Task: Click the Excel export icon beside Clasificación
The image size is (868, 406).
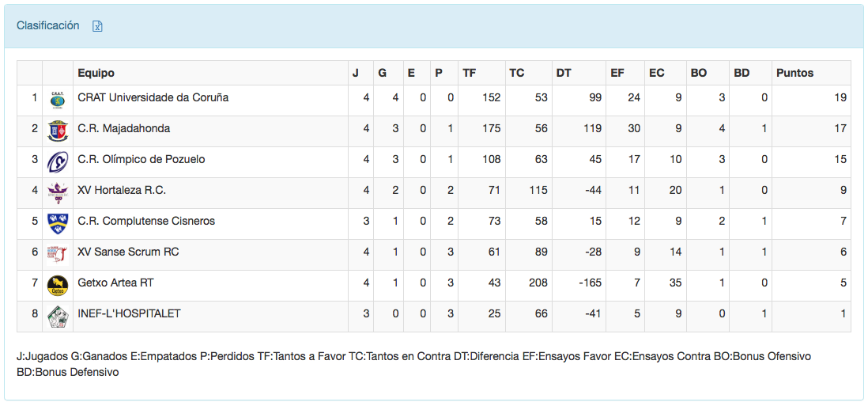Action: [97, 26]
